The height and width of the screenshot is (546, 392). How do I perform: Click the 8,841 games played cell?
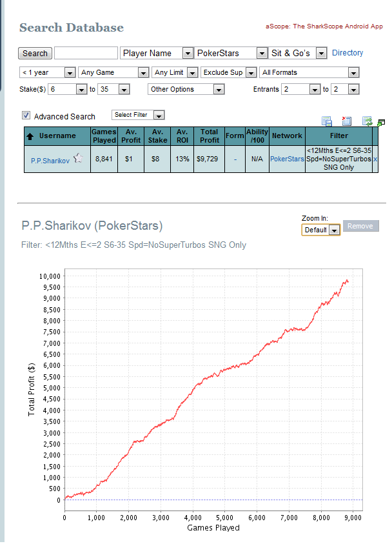(x=104, y=159)
